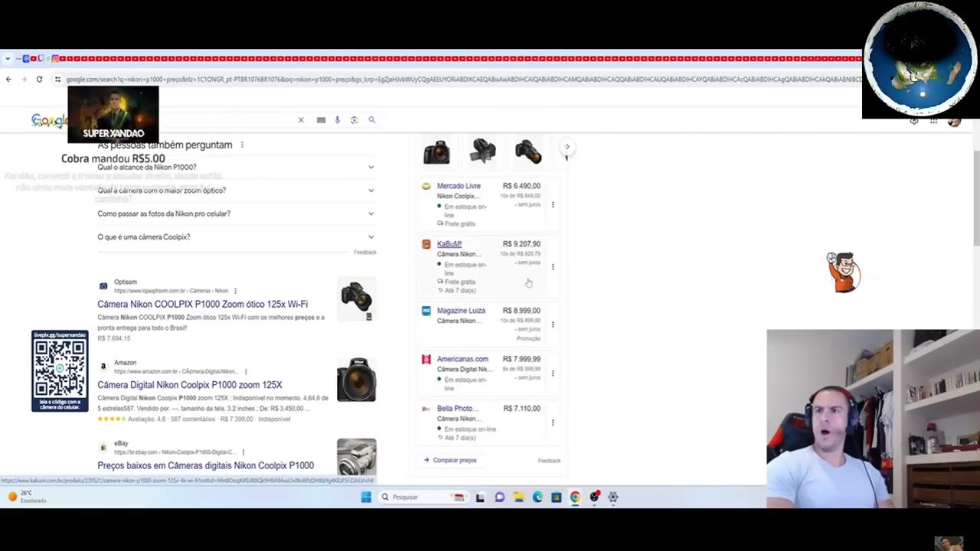This screenshot has height=551, width=980.
Task: Open more options for Mercado Livre offer
Action: click(553, 204)
